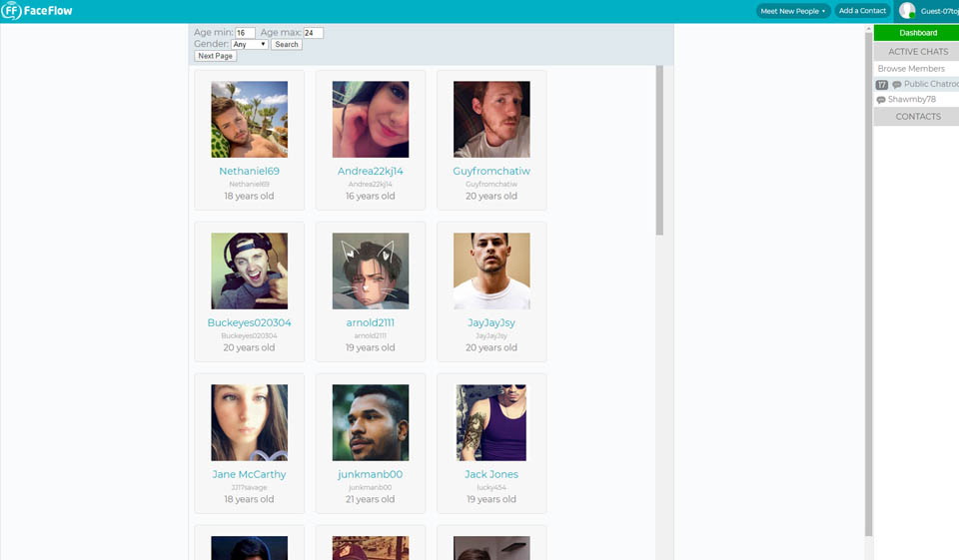Click arnold2111's cat-ears avatar thumbnail

pos(370,272)
